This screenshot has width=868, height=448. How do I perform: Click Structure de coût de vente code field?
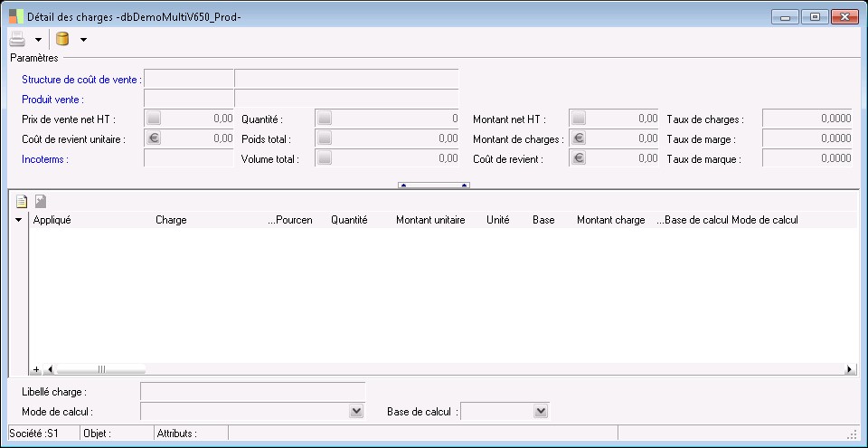[x=189, y=79]
